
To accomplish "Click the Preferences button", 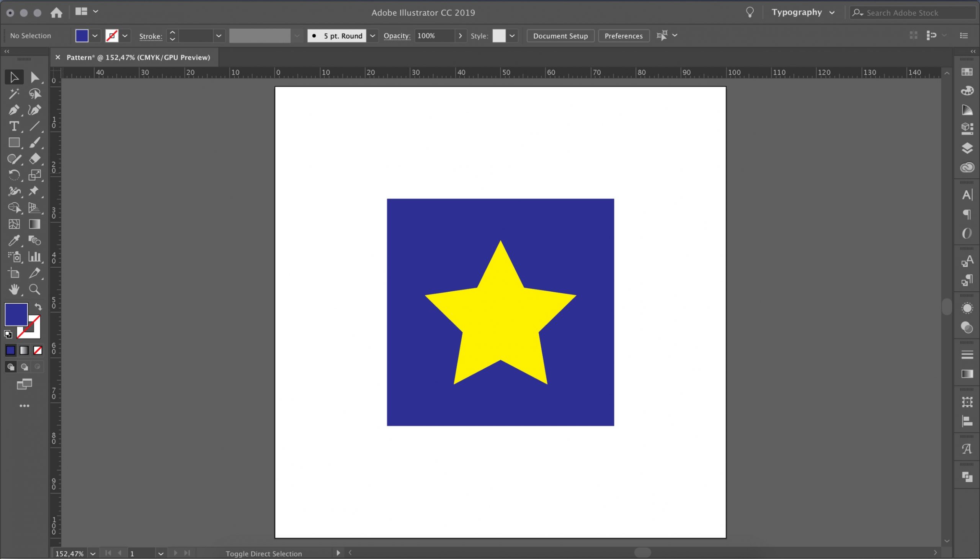I will [623, 36].
